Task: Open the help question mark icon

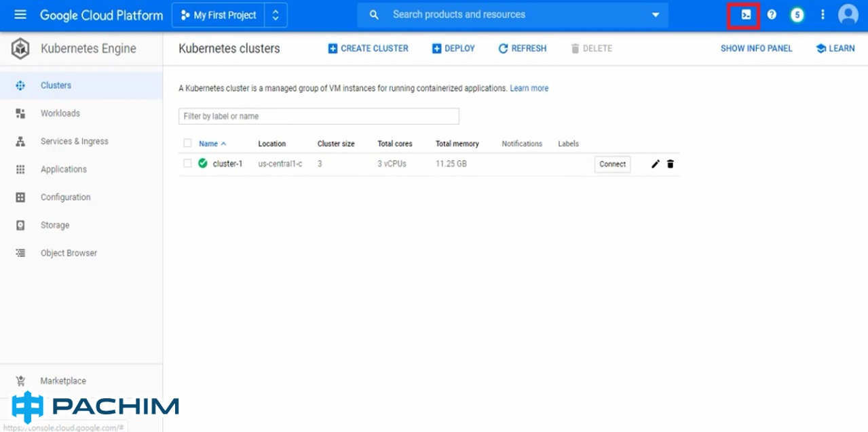Action: pyautogui.click(x=772, y=15)
